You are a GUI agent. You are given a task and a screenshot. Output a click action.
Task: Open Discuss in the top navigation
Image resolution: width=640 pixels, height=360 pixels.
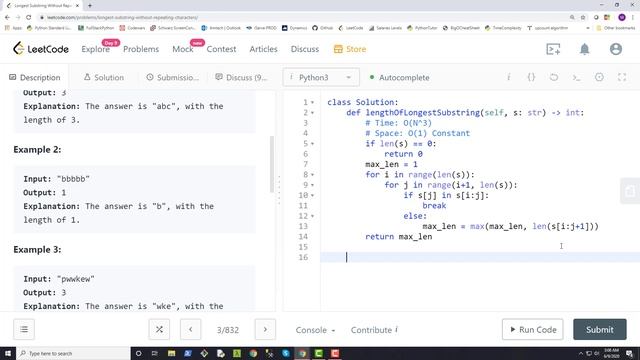pos(304,49)
